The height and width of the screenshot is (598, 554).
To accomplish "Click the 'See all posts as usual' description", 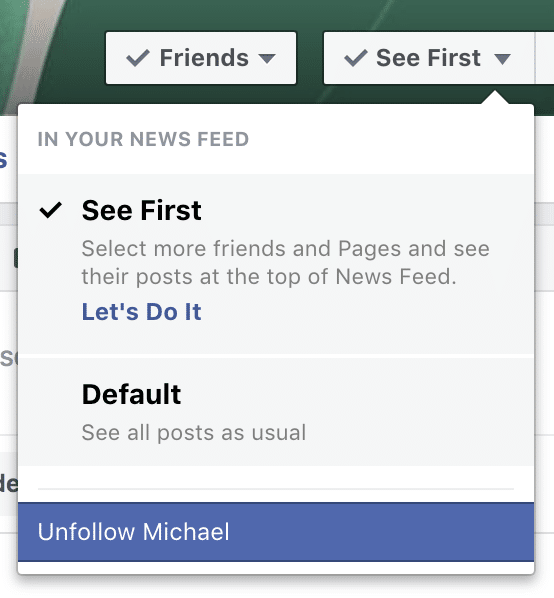I will coord(194,432).
